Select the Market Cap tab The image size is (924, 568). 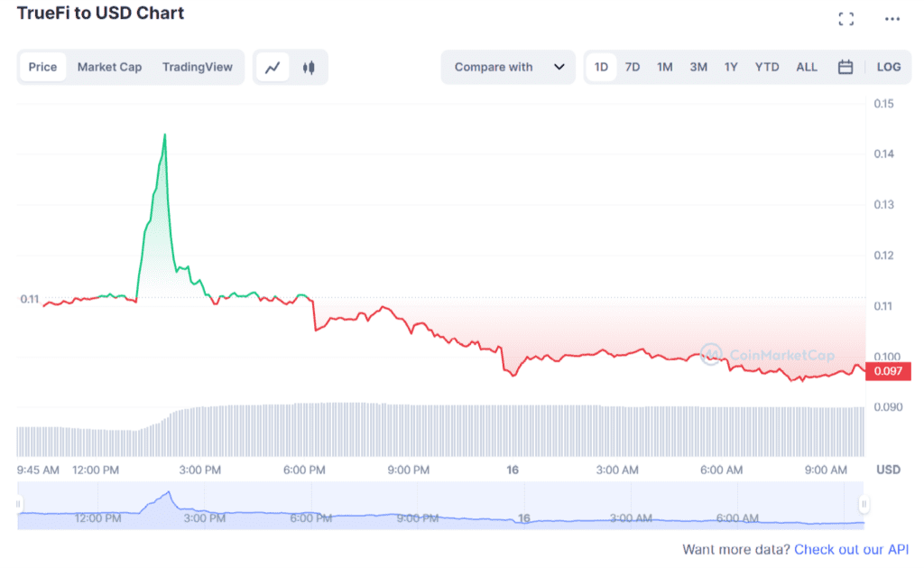(x=109, y=67)
